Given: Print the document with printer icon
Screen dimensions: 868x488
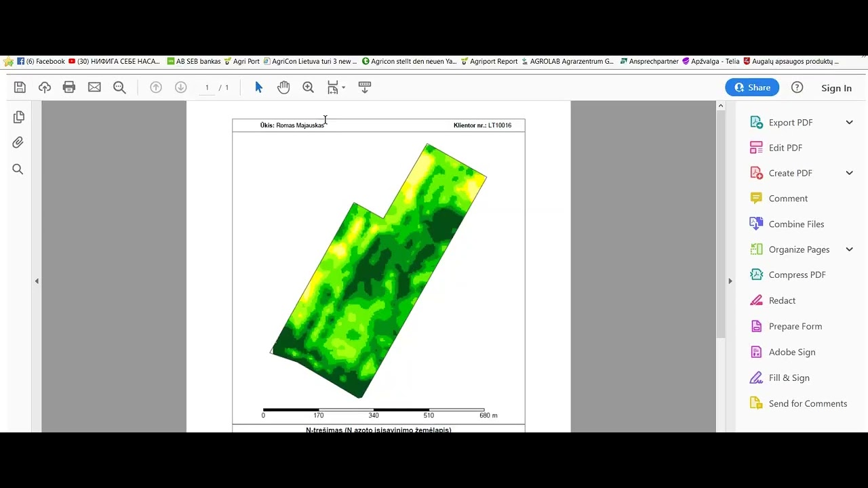Looking at the screenshot, I should point(69,87).
